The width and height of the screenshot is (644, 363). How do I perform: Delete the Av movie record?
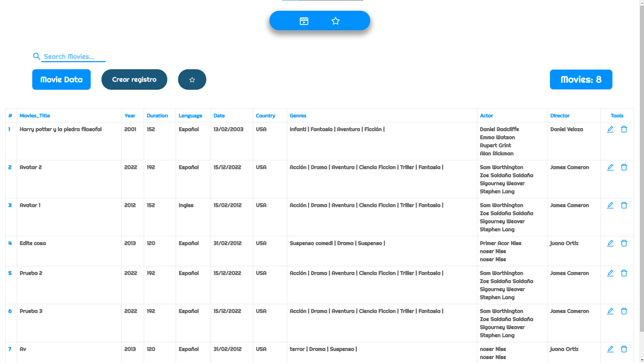pyautogui.click(x=624, y=349)
